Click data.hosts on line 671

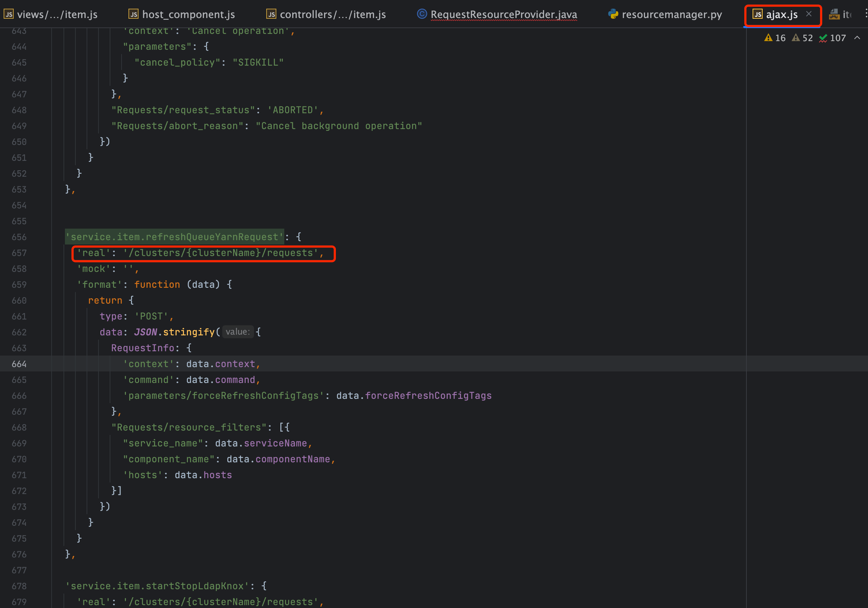click(x=203, y=475)
